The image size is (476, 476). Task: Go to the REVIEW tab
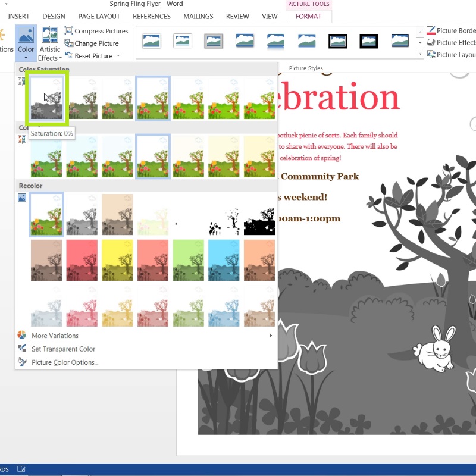(x=237, y=17)
